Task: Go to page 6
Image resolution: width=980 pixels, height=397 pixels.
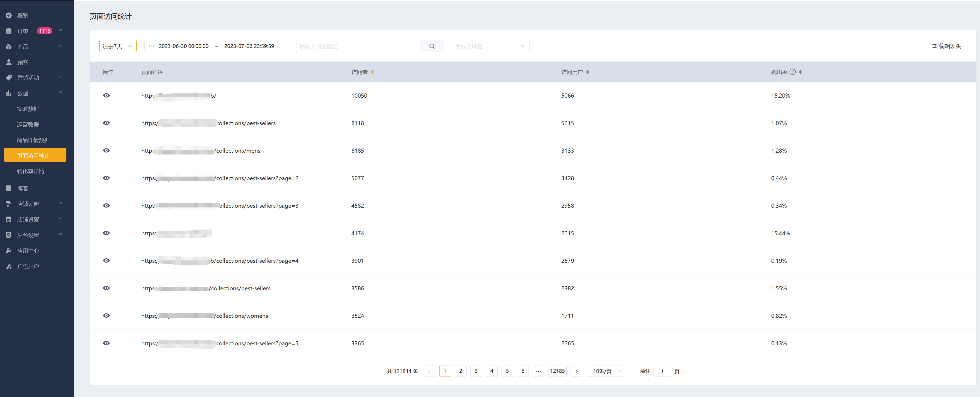Action: pyautogui.click(x=523, y=371)
